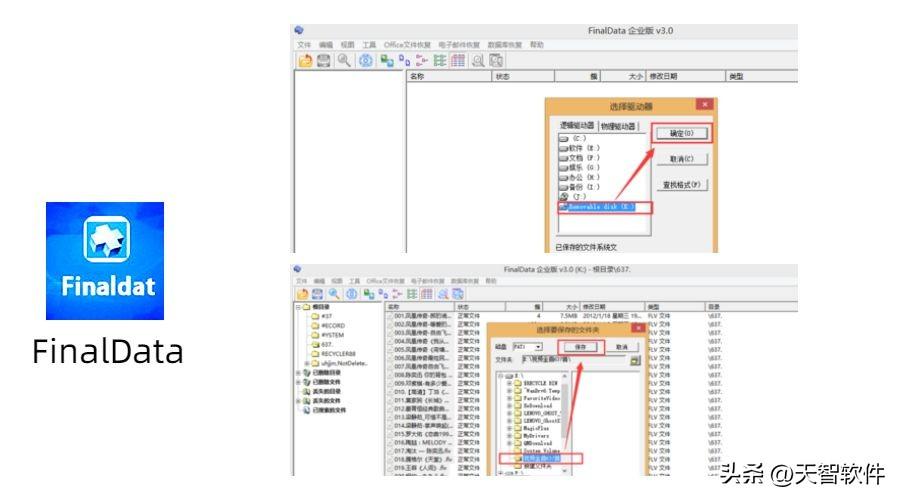Sort by 目录 column in bottom window
Viewport: 900px width, 500px height.
tap(751, 307)
